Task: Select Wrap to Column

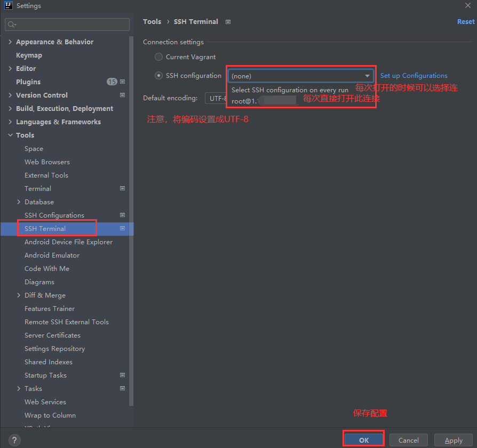Action: 50,415
